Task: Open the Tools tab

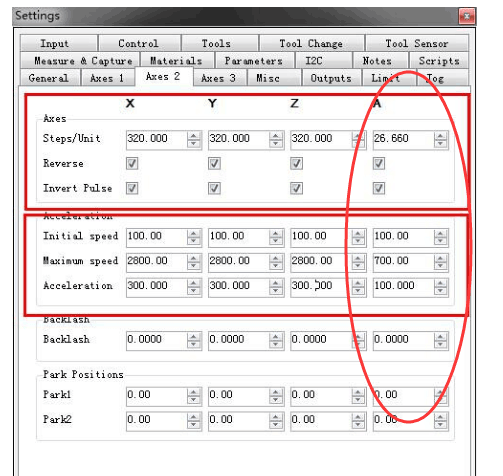Action: tap(220, 43)
